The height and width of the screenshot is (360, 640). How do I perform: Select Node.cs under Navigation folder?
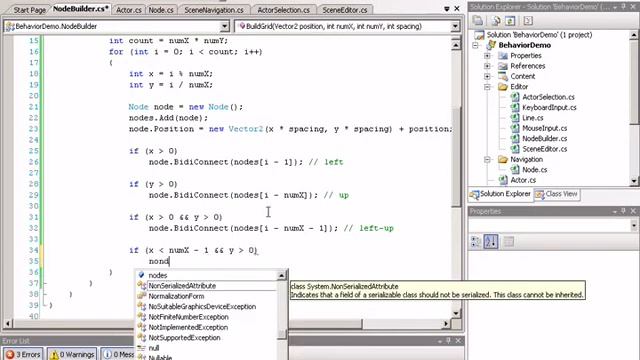click(x=535, y=169)
